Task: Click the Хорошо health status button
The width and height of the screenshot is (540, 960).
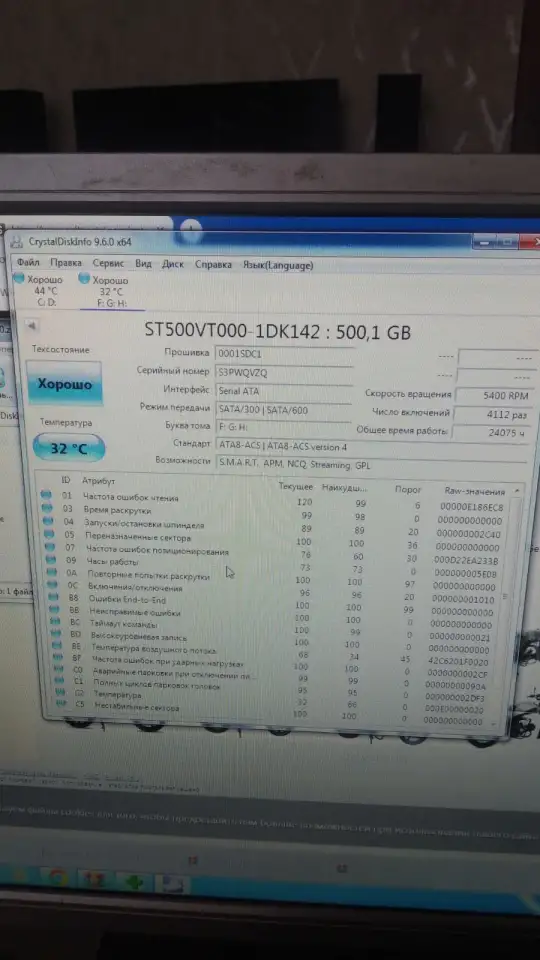Action: [x=64, y=384]
